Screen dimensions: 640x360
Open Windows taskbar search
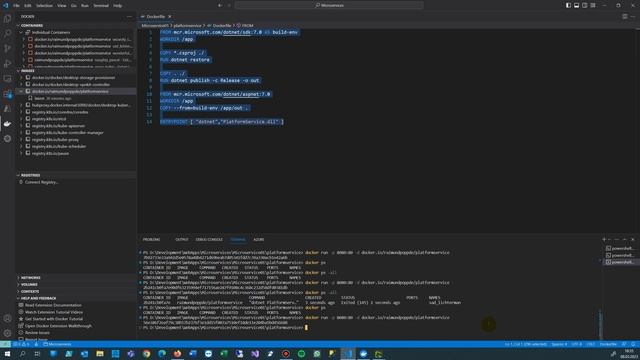22,354
